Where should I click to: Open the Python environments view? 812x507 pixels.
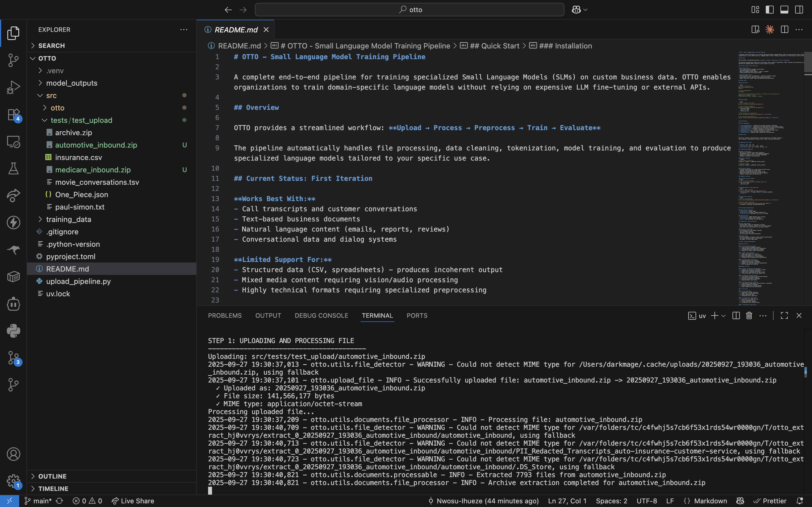click(14, 331)
